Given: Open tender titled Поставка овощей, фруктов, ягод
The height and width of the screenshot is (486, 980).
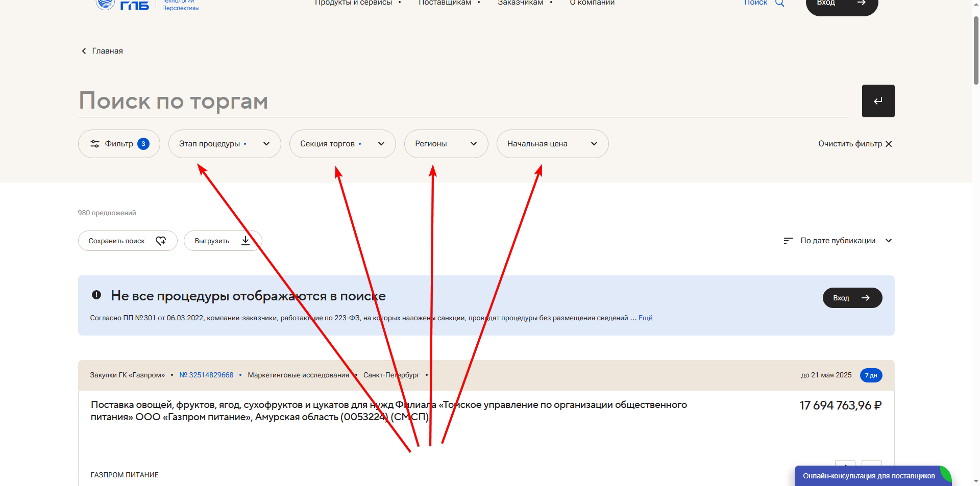Looking at the screenshot, I should tap(389, 411).
